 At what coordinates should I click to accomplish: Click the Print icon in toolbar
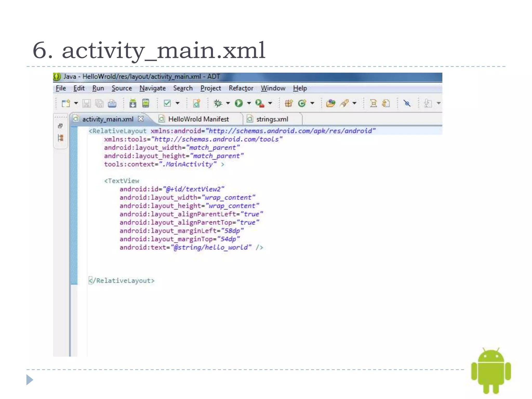[112, 103]
